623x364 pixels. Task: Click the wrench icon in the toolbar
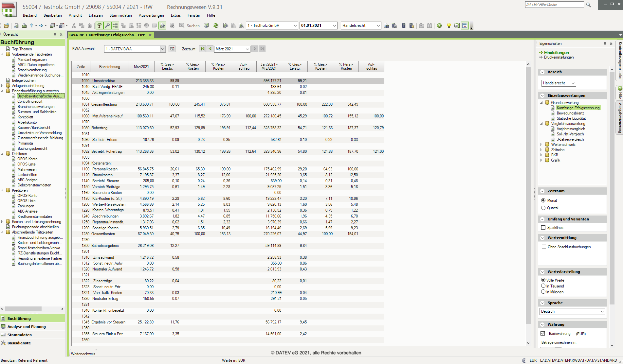tap(107, 26)
